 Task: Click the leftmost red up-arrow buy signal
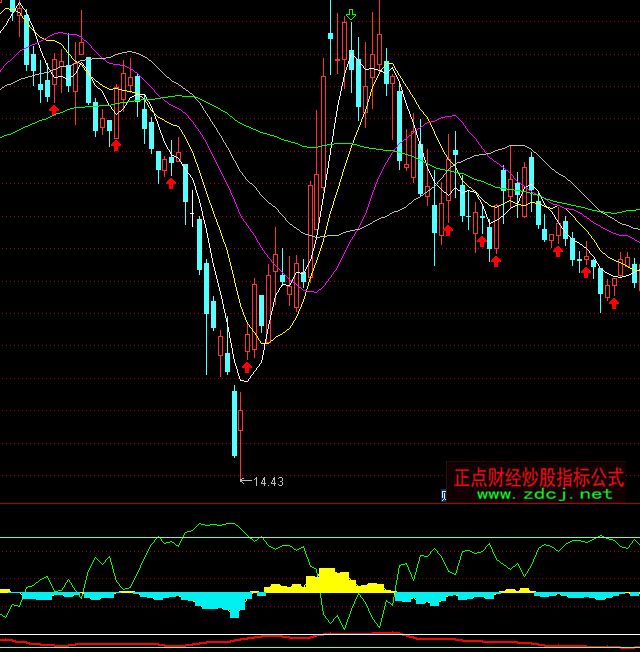pos(54,107)
